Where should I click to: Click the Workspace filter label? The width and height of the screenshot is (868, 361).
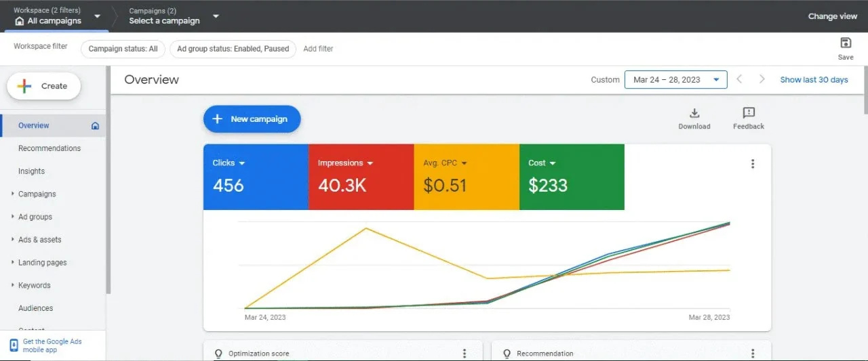41,46
